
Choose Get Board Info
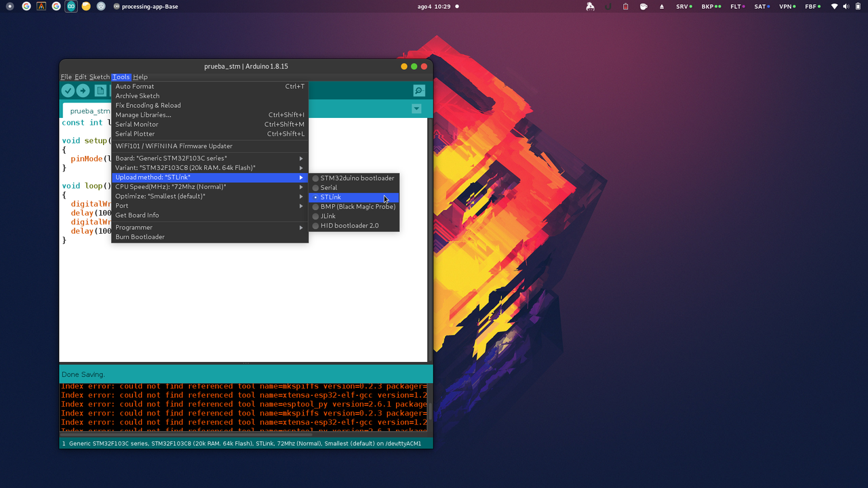click(210, 216)
